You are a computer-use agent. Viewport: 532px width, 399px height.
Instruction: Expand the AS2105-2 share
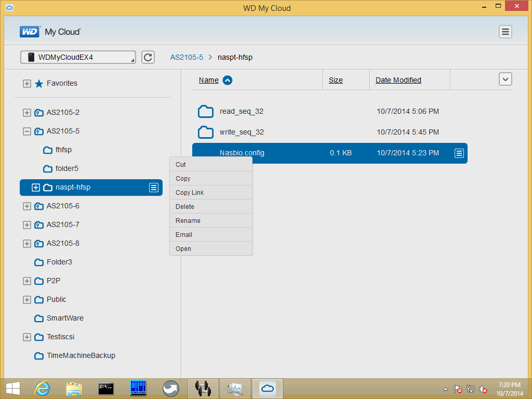[x=27, y=113]
